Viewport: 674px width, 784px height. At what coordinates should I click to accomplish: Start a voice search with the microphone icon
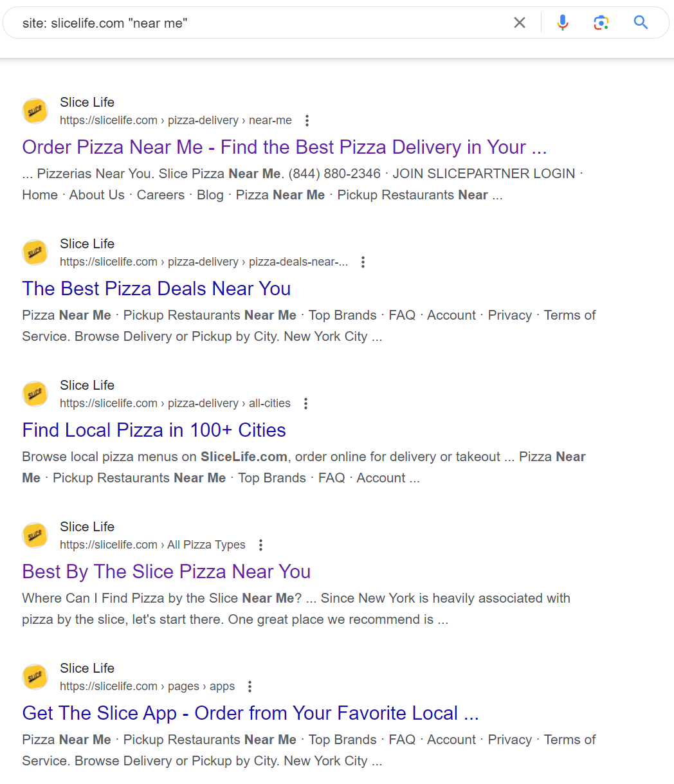[563, 22]
